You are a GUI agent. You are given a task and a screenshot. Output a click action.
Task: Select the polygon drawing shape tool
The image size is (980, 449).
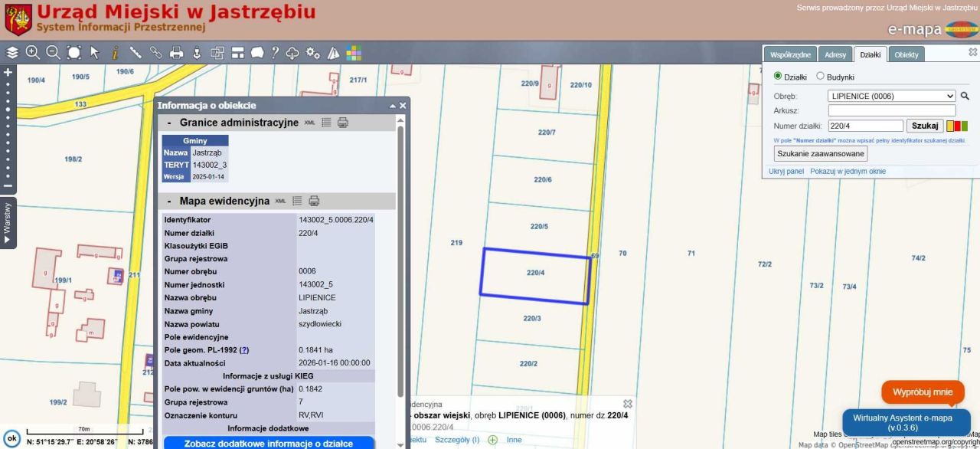coord(257,53)
